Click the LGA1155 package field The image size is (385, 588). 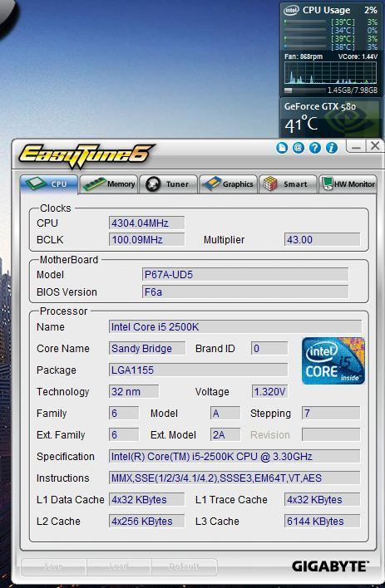[x=199, y=370]
